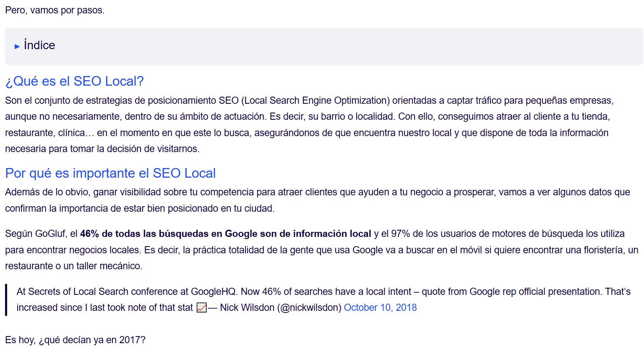This screenshot has width=644, height=352.
Task: Open the 'October 10, 2018' tweet link
Action: (380, 307)
